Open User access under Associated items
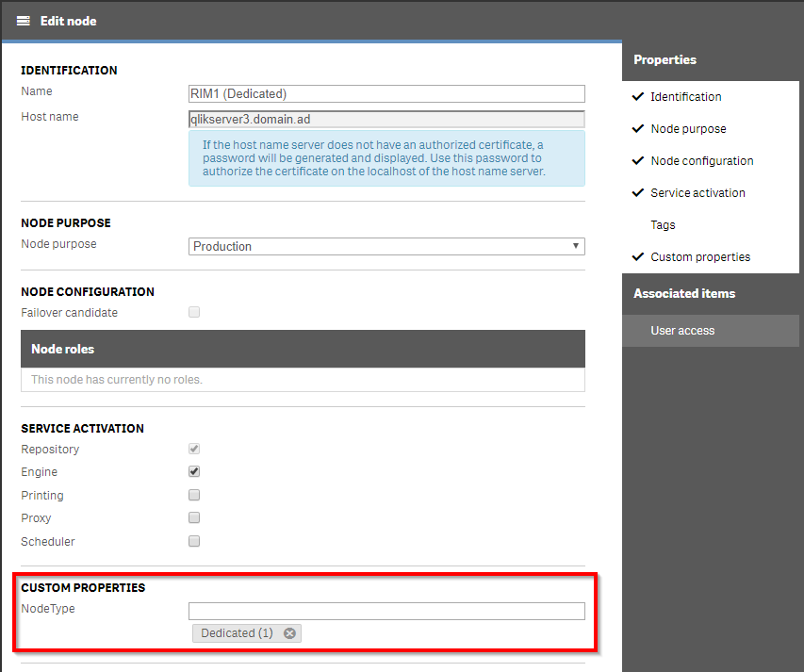Image resolution: width=804 pixels, height=672 pixels. click(711, 331)
